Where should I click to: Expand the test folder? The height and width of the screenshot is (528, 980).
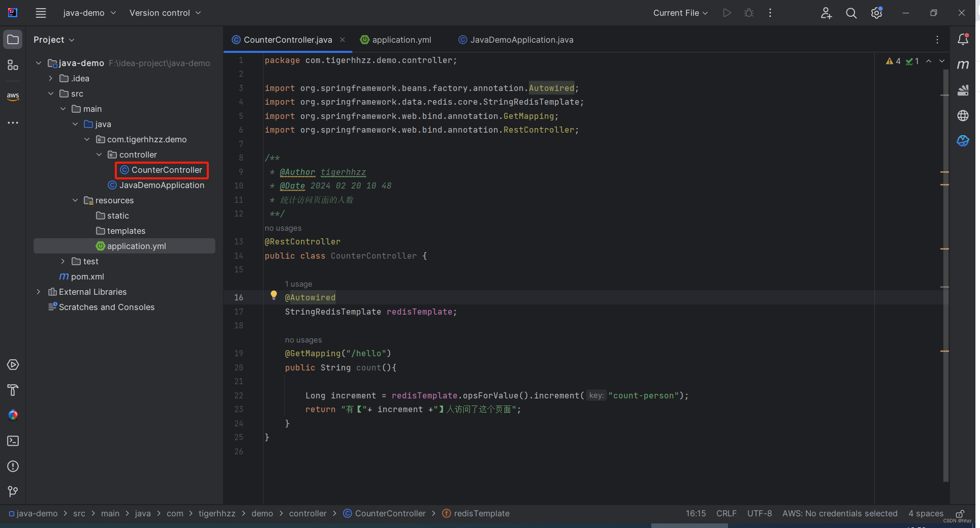pos(63,261)
